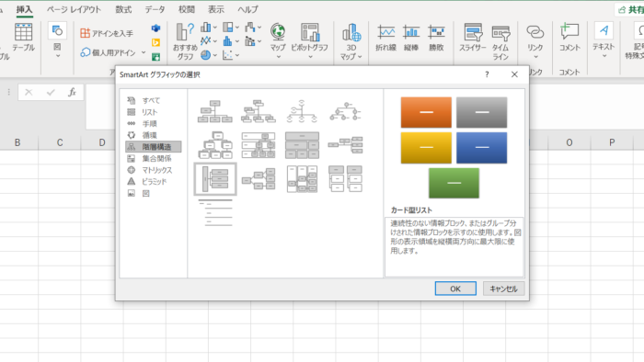Select the first organization chart layout thumbnail
Screen dimensions: 644x362
214,111
